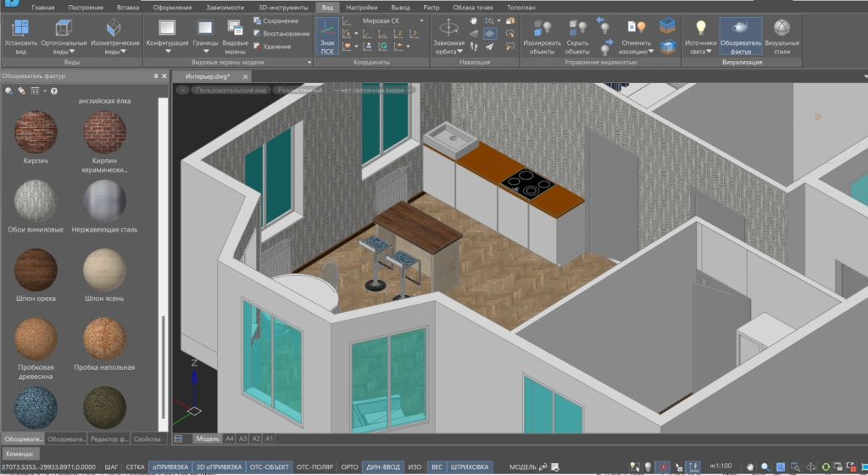
Task: Click the help icon in the textures panel
Action: coord(53,91)
